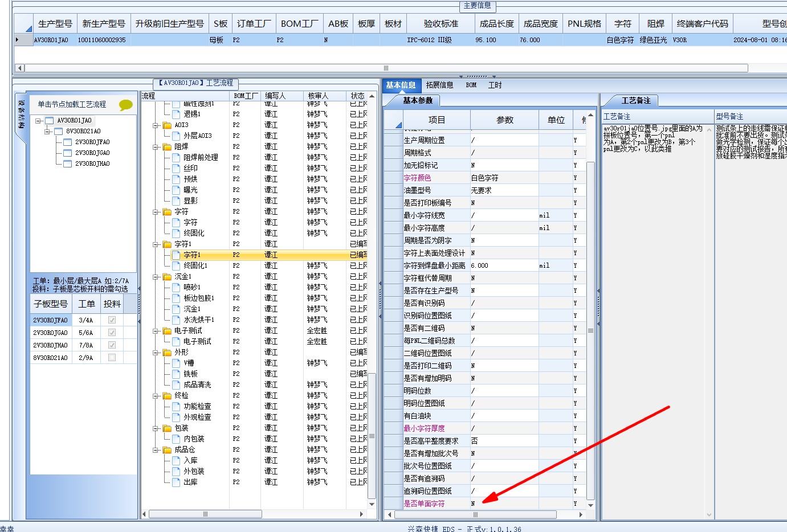Screen dimensions: 787x532
Task: Click the document icon beside 退锡1
Action: [176, 114]
